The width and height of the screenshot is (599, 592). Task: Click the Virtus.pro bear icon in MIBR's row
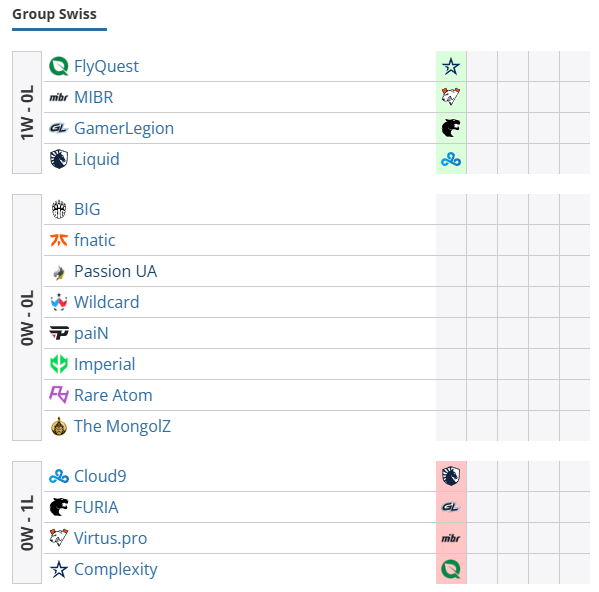coord(451,97)
